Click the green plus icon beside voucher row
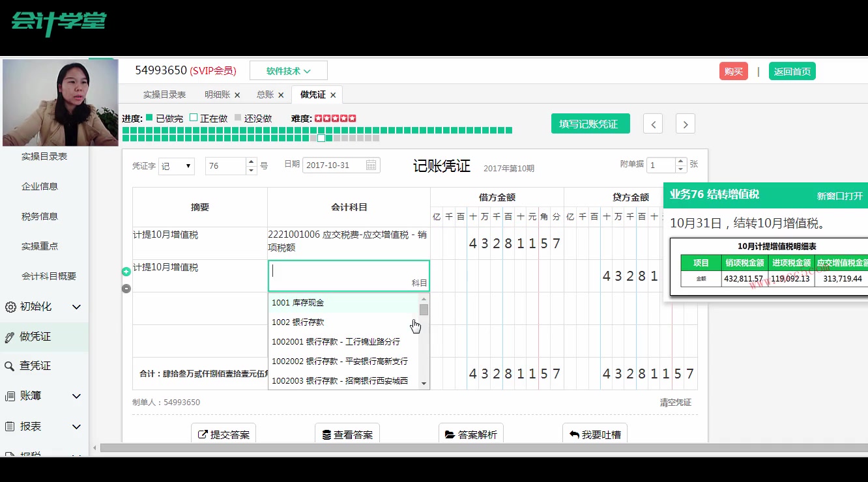868x482 pixels. point(126,272)
